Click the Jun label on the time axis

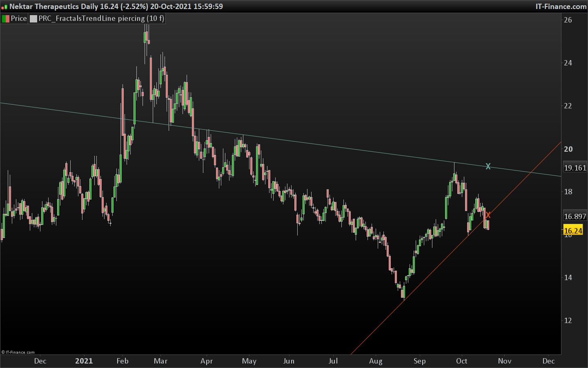289,361
